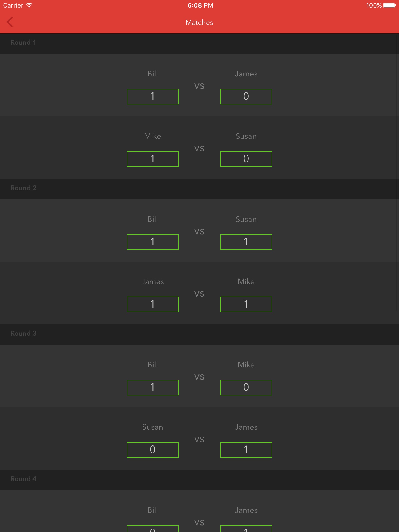Tap Bill's score box in Round 2
This screenshot has width=399, height=532.
pos(153,242)
